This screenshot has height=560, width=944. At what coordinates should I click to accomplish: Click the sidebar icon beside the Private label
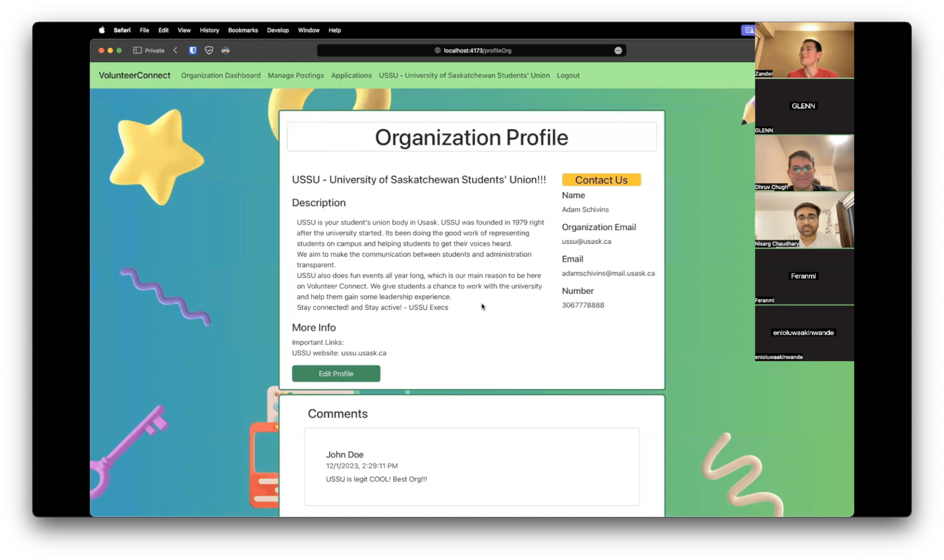137,50
